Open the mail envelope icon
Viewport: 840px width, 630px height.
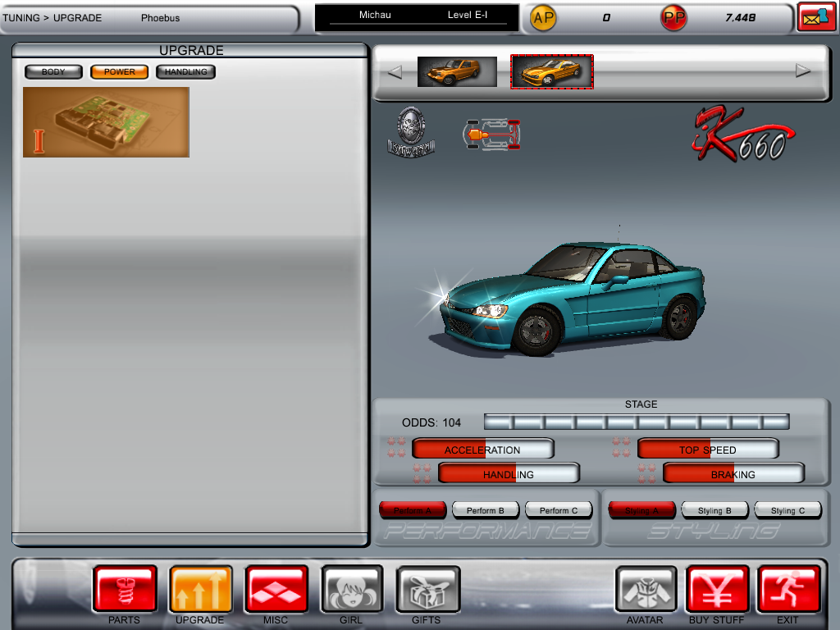coord(815,17)
